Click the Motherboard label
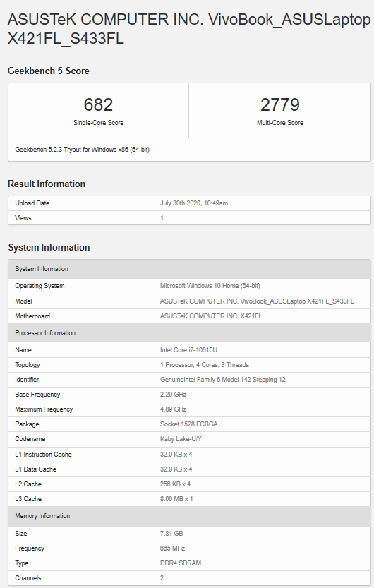The width and height of the screenshot is (374, 588). [x=32, y=316]
